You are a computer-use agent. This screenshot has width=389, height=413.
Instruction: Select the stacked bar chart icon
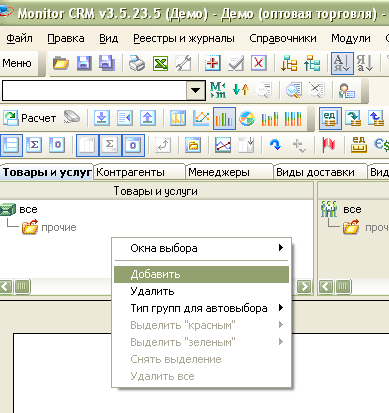tap(270, 118)
